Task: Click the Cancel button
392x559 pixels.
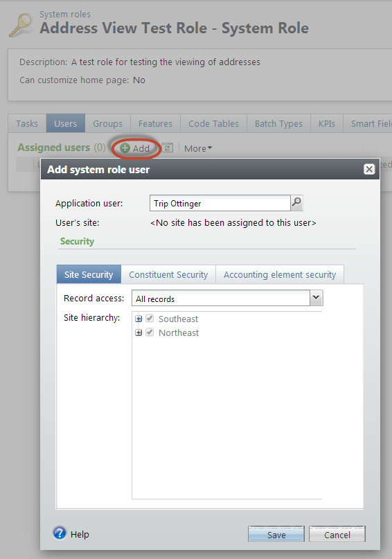Action: pos(337,534)
